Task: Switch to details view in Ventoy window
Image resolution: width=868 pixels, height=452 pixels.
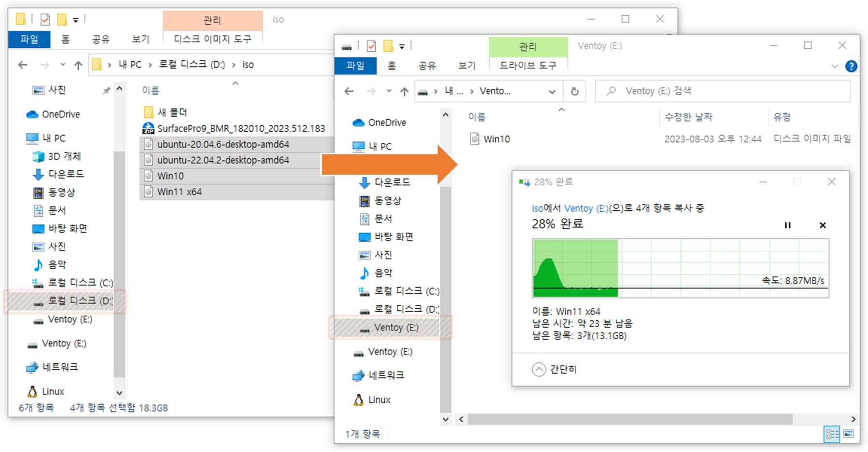Action: 832,434
